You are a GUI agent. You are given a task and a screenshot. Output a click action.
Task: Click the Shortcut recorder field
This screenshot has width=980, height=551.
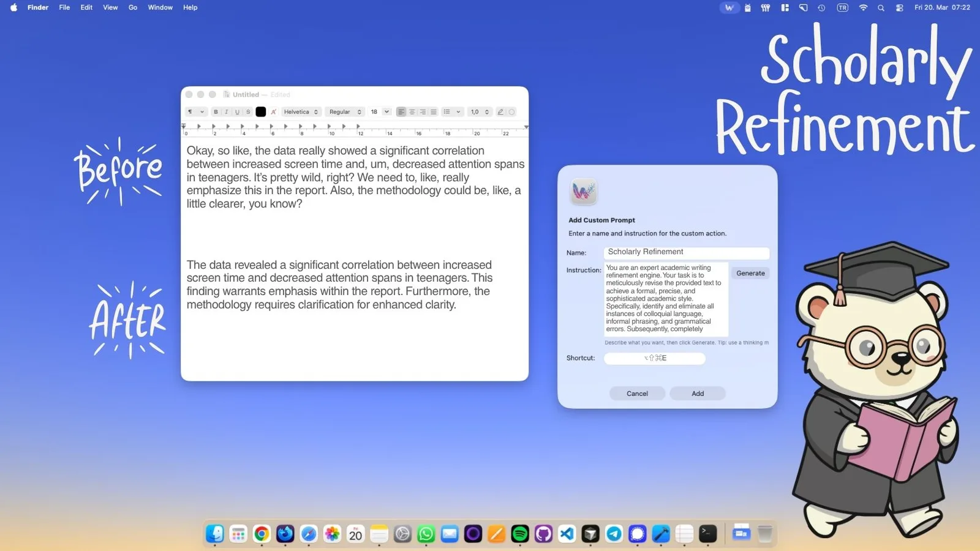pos(655,358)
